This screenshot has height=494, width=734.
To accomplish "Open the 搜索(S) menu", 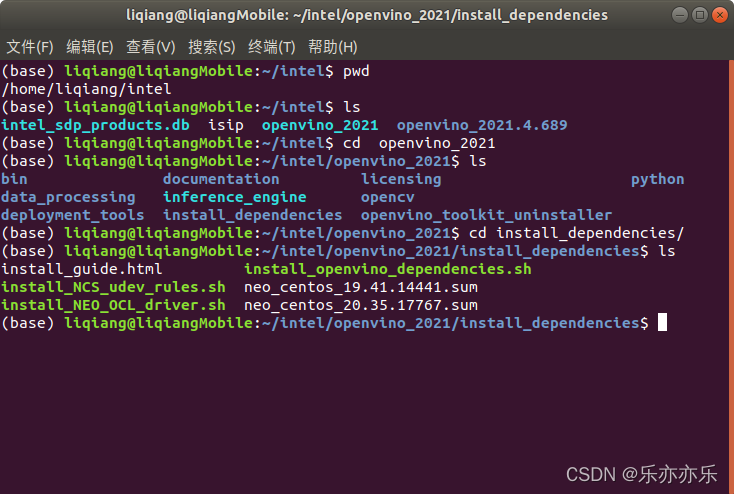I will pyautogui.click(x=212, y=47).
